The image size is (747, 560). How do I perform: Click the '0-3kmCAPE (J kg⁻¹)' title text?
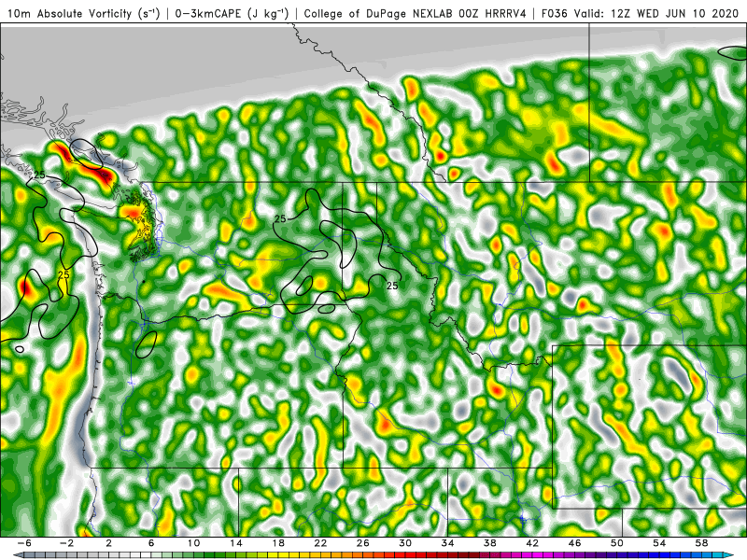(x=232, y=13)
